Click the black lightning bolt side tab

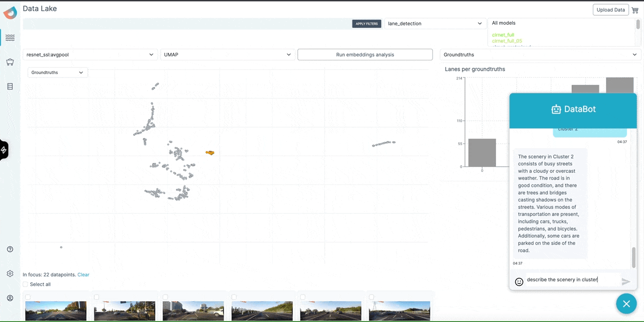(4, 150)
